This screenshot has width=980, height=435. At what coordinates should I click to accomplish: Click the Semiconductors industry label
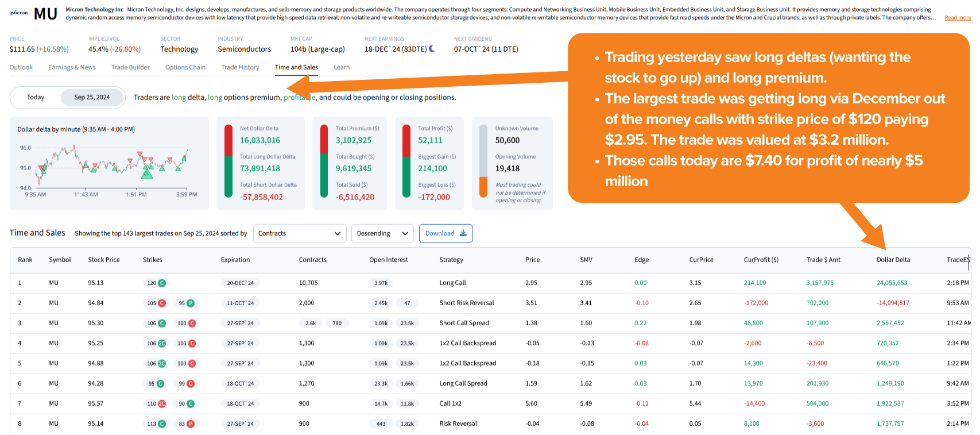pos(245,49)
